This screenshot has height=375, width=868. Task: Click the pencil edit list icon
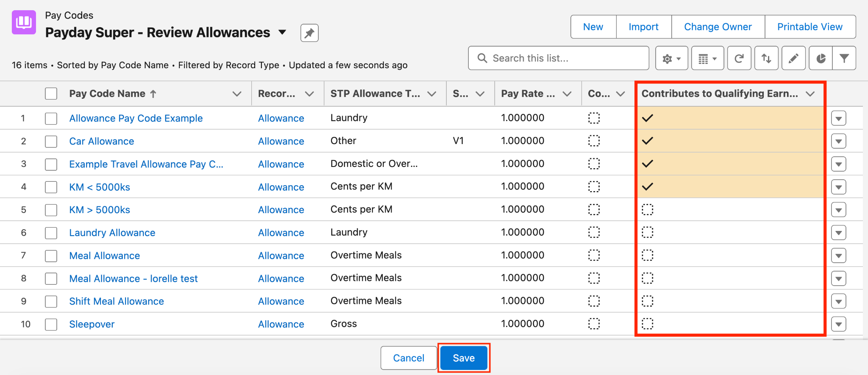click(793, 58)
